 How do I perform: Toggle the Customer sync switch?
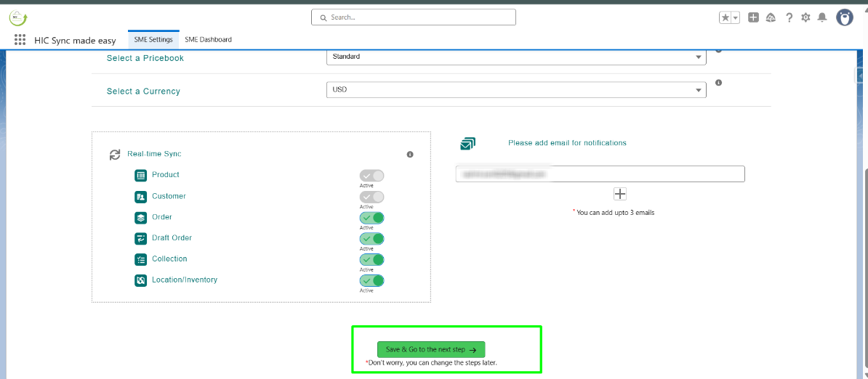click(x=371, y=197)
